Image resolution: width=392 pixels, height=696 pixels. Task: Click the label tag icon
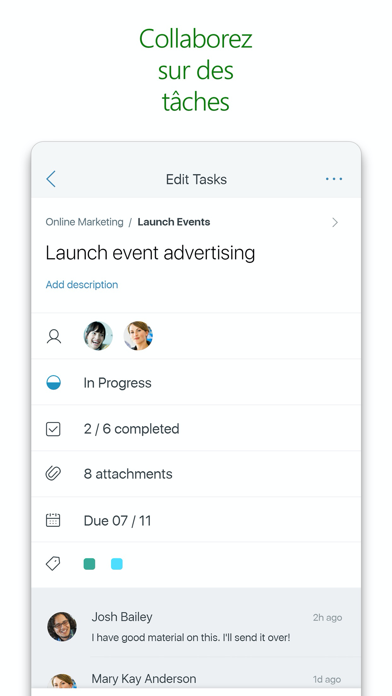coord(53,564)
